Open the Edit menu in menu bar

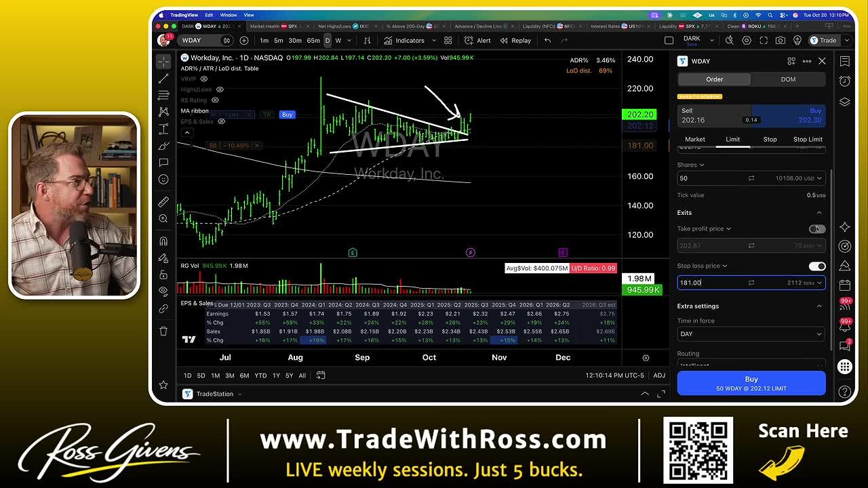click(x=209, y=15)
